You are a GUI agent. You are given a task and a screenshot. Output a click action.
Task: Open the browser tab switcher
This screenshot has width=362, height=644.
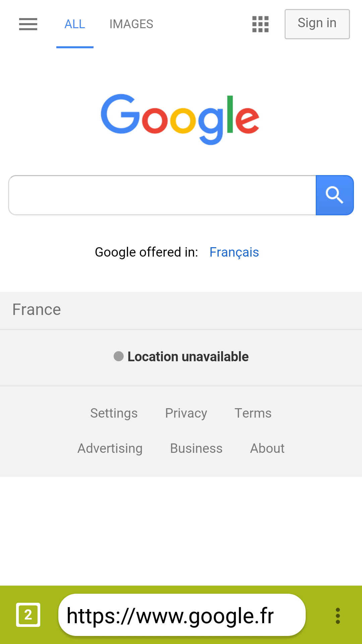pyautogui.click(x=28, y=615)
